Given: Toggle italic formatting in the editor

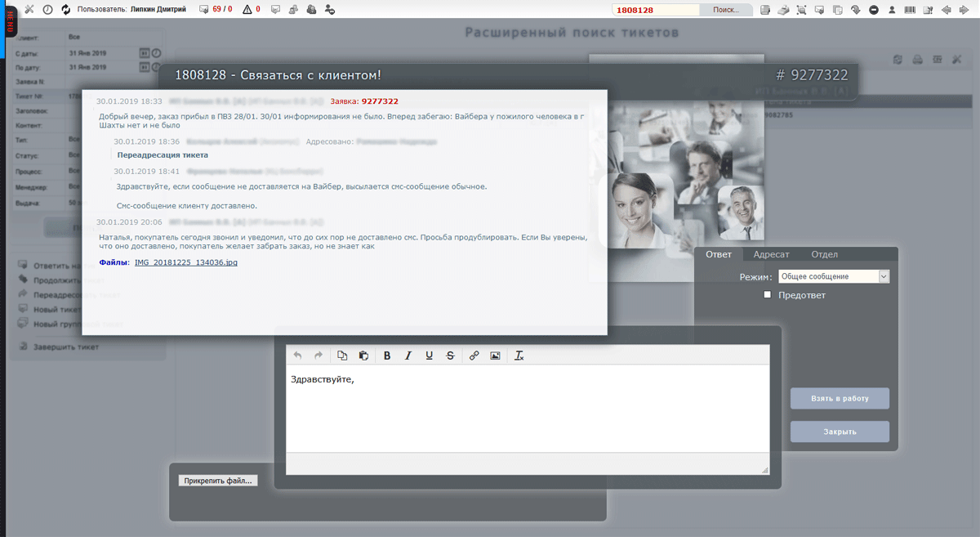Looking at the screenshot, I should [x=408, y=356].
